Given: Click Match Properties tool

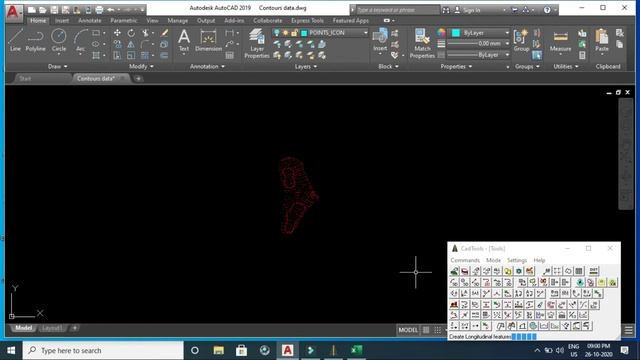Looking at the screenshot, I should point(422,44).
